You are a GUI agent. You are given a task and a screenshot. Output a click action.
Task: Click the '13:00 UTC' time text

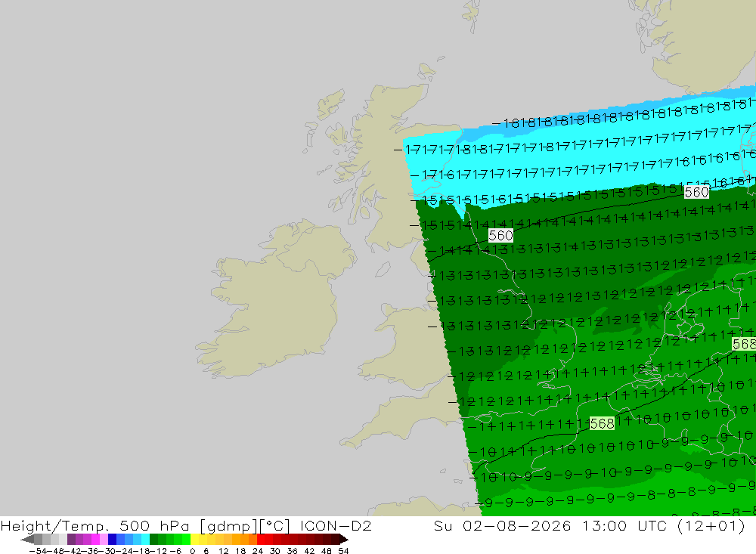(x=626, y=525)
